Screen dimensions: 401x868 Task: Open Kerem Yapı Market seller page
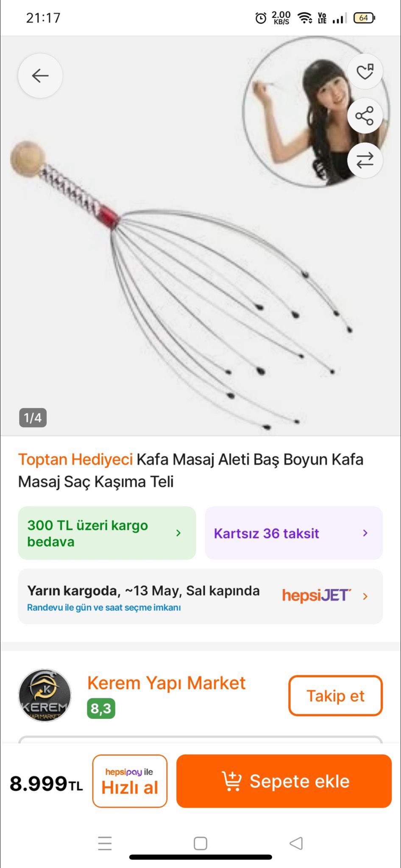(x=166, y=683)
